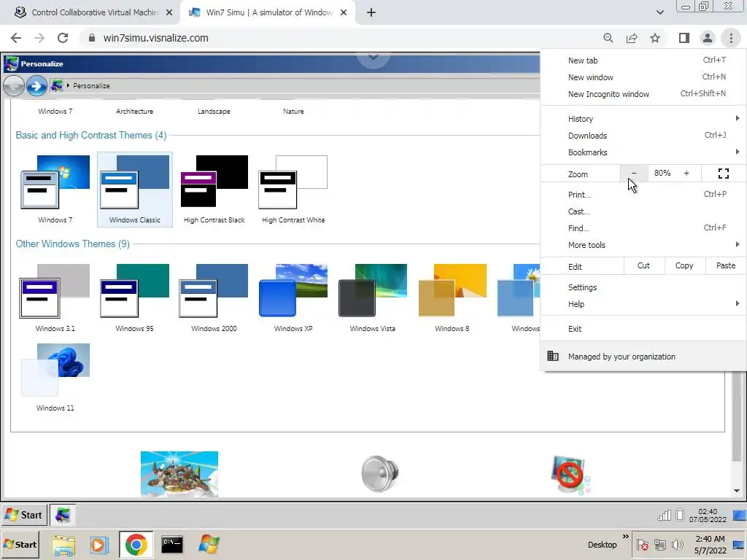Screen dimensions: 747x560
Task: Click the Personalize back arrow button
Action: click(14, 86)
